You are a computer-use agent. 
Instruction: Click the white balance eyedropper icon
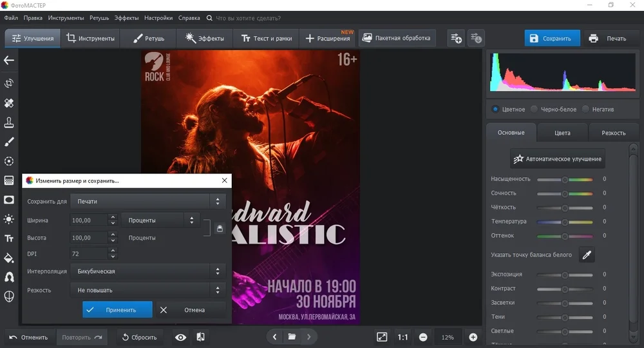(x=586, y=255)
